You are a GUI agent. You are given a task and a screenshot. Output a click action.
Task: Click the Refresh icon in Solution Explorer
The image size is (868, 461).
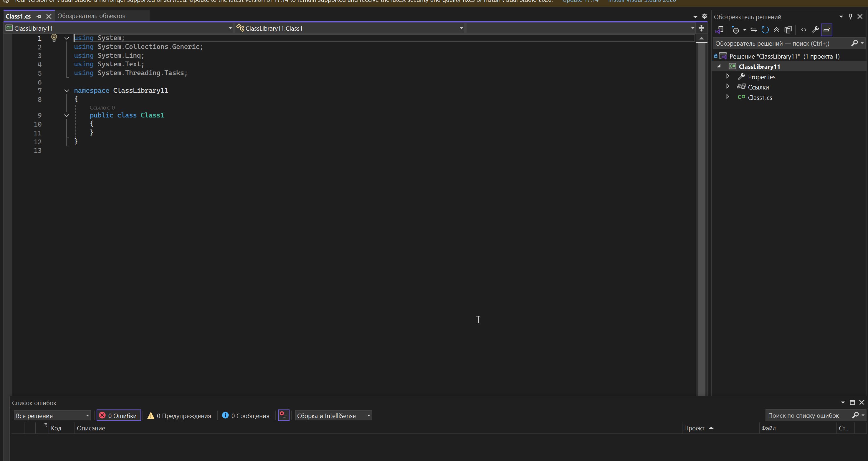765,30
